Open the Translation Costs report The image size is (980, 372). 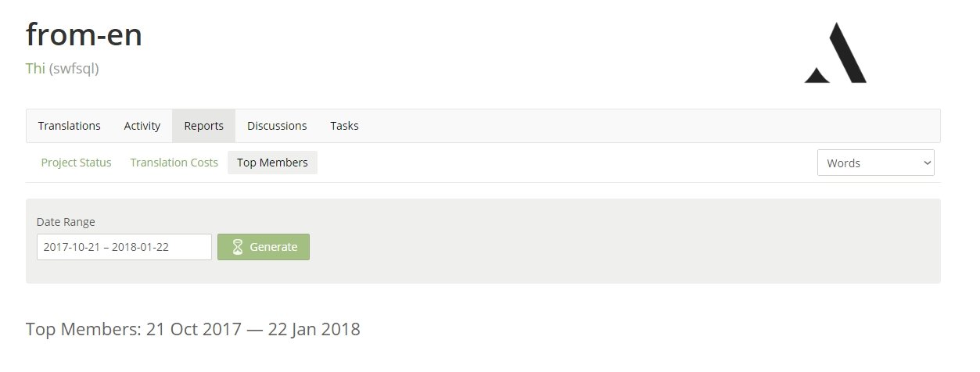(x=174, y=163)
